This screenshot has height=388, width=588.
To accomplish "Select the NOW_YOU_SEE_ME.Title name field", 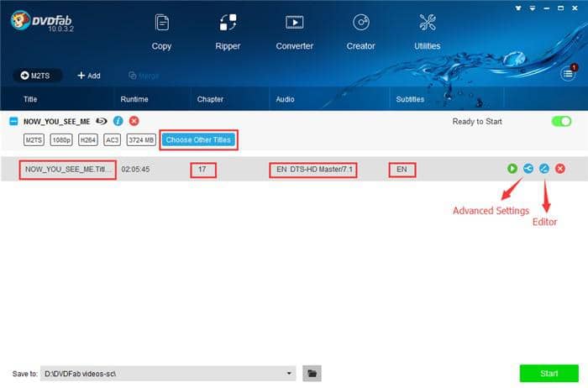I will click(x=68, y=170).
